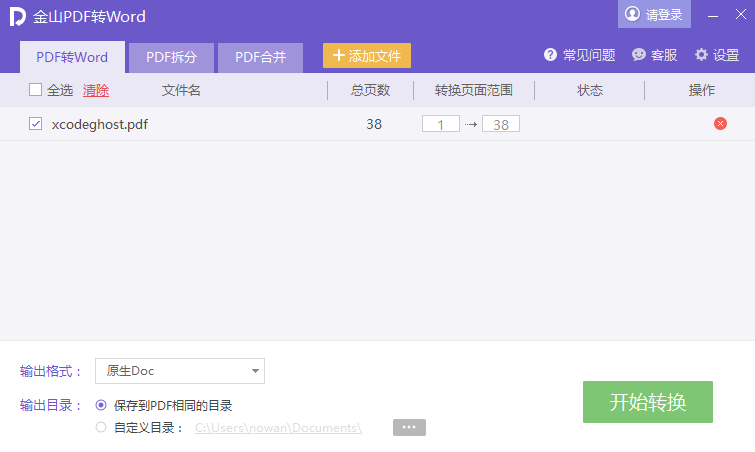Click the custom path C:\Users\nowan\Documents\ link
Viewport: 755px width, 452px height.
pyautogui.click(x=278, y=427)
